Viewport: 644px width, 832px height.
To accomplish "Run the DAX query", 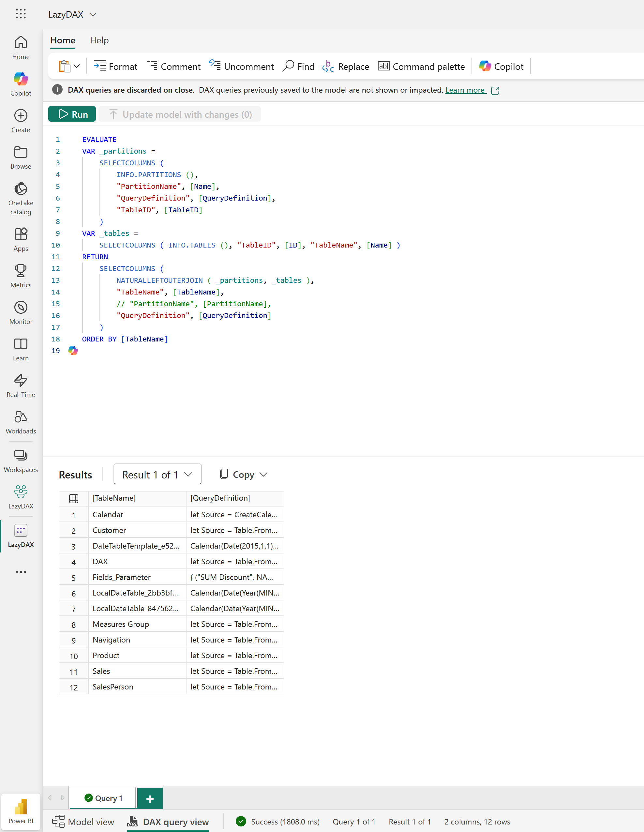I will point(72,114).
